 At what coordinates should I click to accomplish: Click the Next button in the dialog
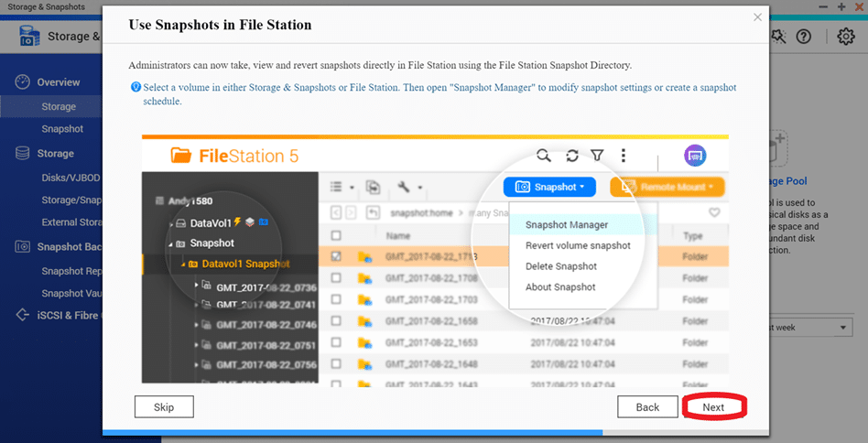(713, 407)
